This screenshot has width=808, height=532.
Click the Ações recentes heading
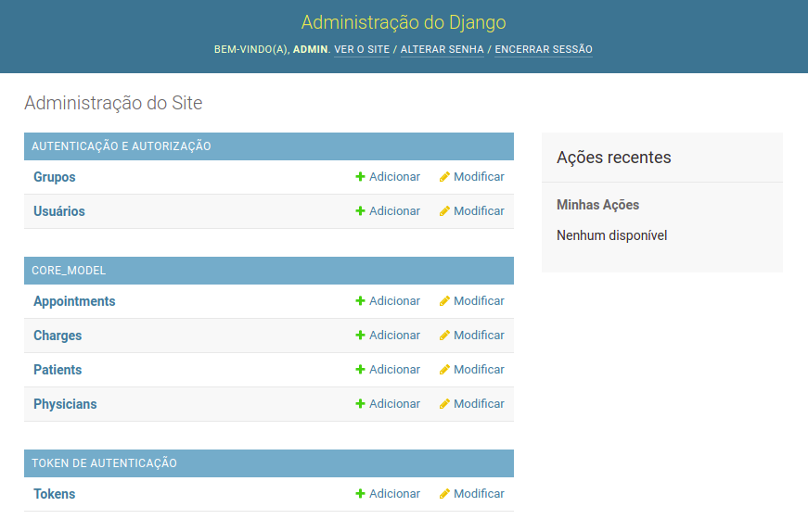point(614,158)
